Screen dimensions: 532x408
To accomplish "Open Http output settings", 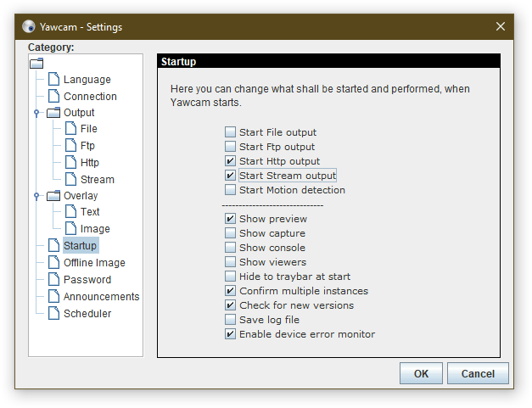I will (x=90, y=163).
